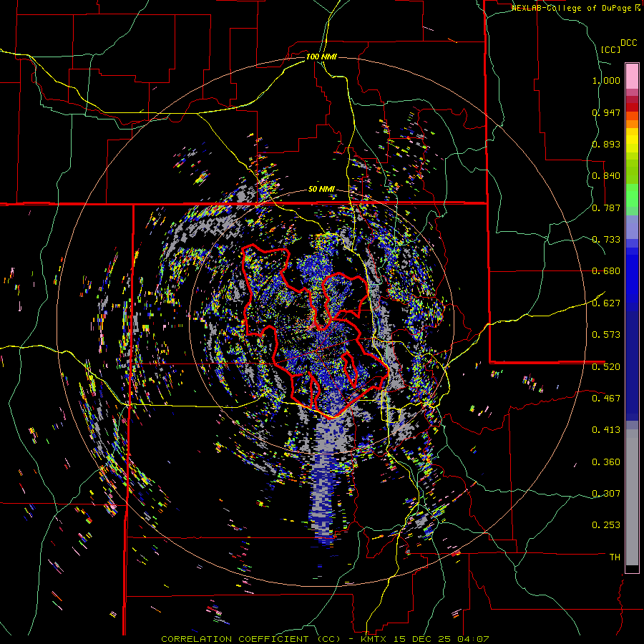Image resolution: width=644 pixels, height=644 pixels.
Task: Select the 0.680 scale value
Action: [x=606, y=271]
